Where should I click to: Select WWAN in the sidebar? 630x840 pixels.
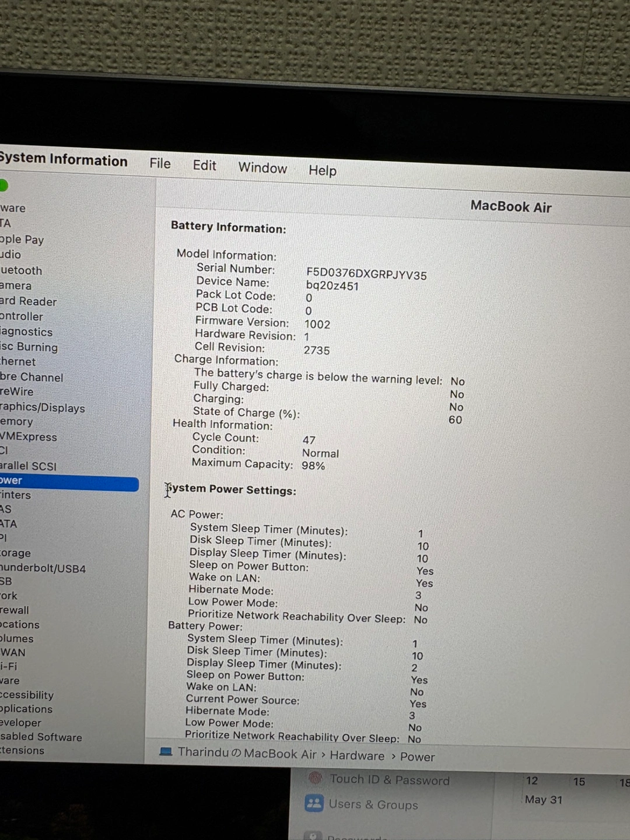click(x=13, y=652)
